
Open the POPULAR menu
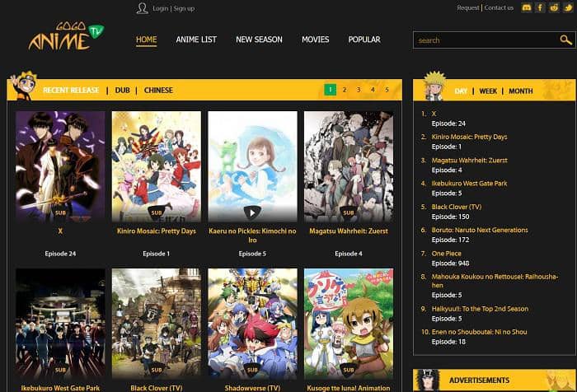(x=364, y=40)
